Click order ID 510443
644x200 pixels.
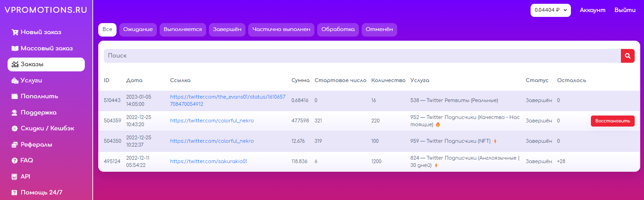point(112,100)
